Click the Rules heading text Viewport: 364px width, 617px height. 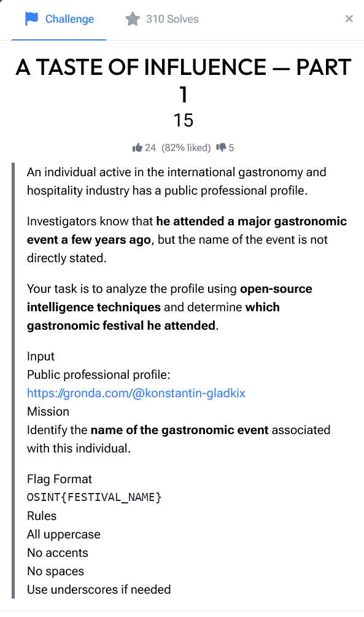(42, 516)
